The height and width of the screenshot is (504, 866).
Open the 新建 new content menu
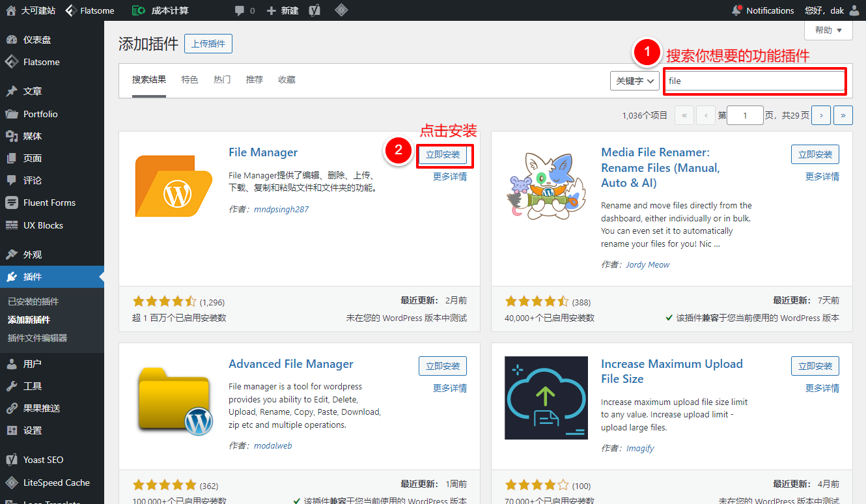283,10
